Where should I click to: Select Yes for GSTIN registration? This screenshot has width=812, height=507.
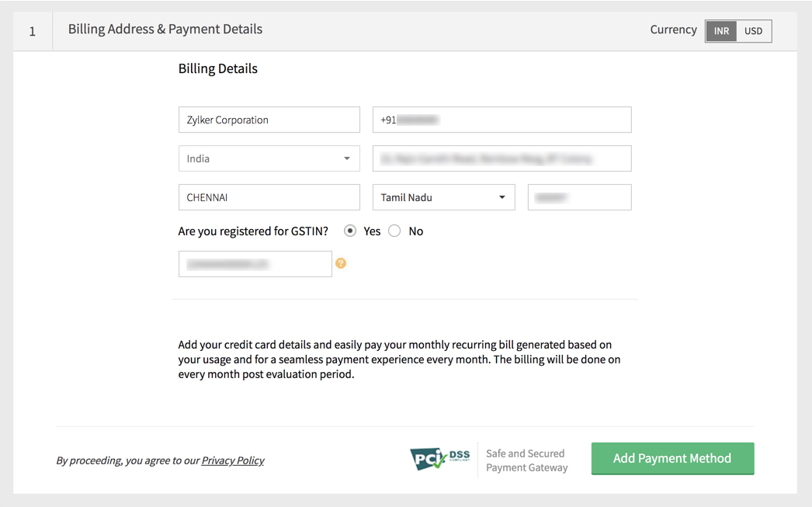coord(350,231)
